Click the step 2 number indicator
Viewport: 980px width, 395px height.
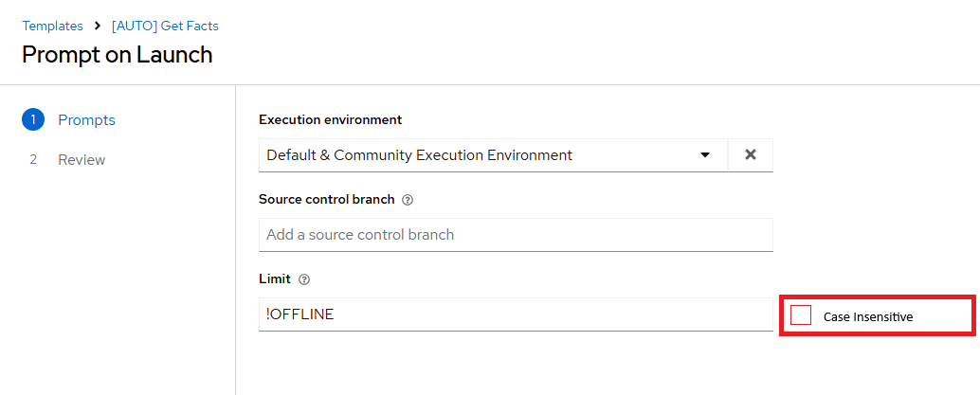33,159
